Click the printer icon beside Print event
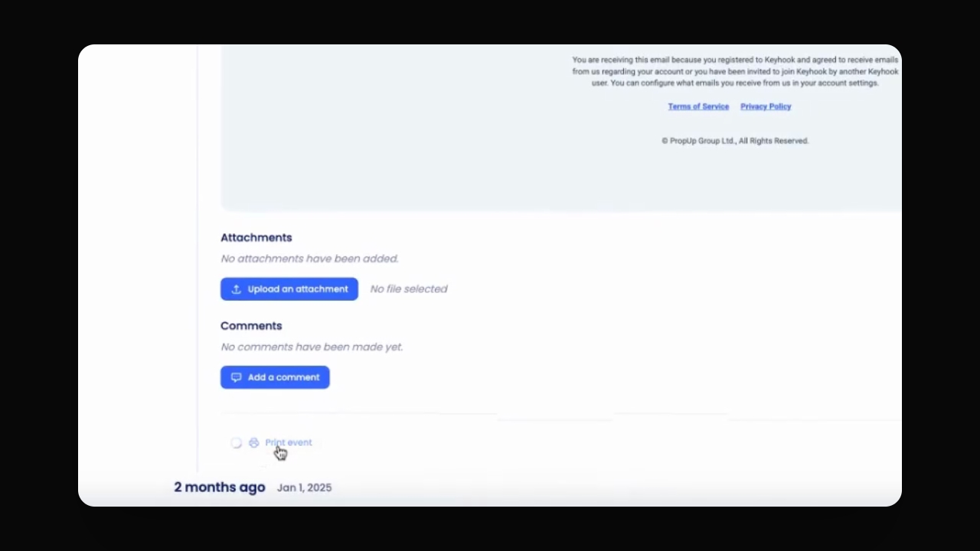This screenshot has width=980, height=551. (254, 442)
